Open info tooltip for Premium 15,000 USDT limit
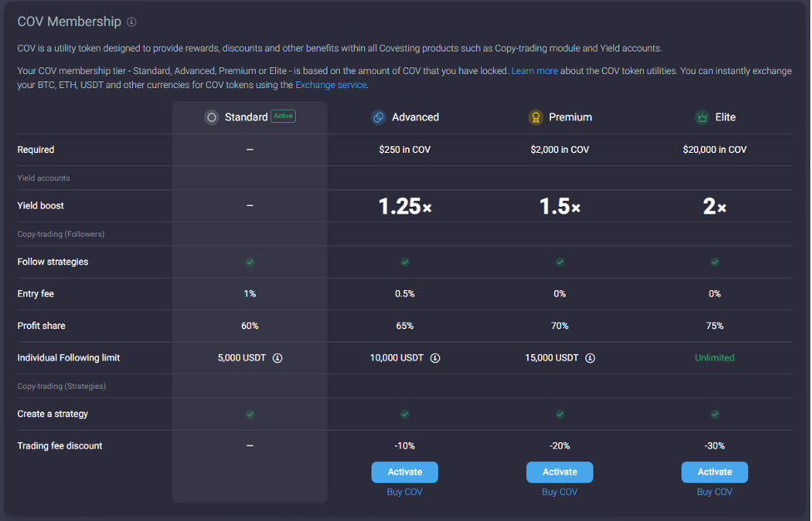 589,357
